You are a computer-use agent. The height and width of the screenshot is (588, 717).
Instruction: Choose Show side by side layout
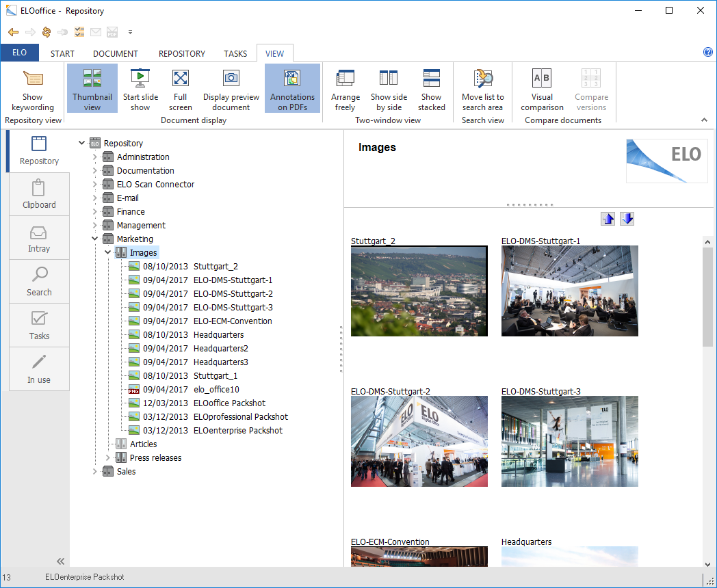click(x=389, y=88)
